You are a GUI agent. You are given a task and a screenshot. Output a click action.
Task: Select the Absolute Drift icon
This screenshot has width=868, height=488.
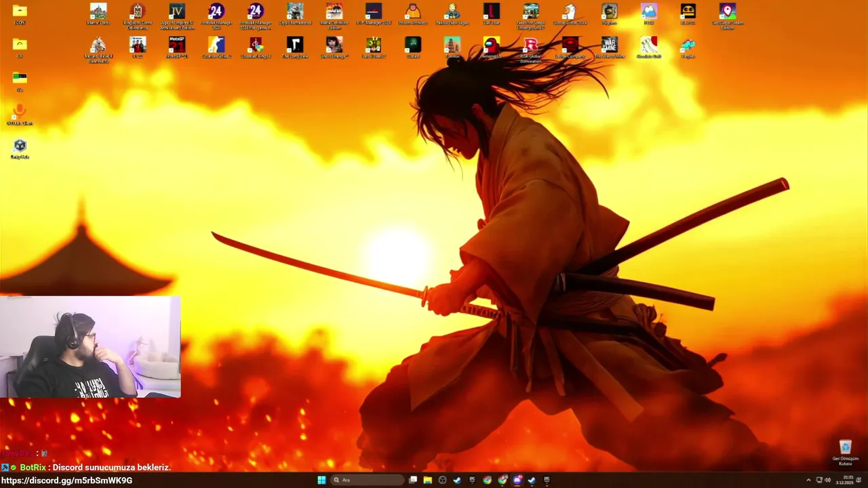click(x=649, y=48)
